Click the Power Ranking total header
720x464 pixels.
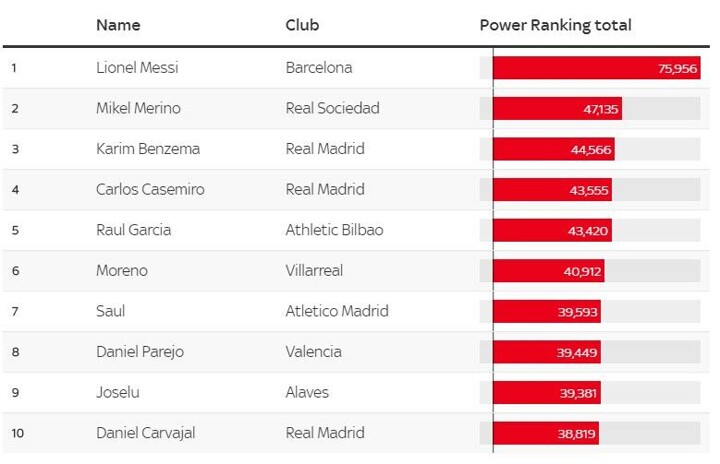(555, 25)
